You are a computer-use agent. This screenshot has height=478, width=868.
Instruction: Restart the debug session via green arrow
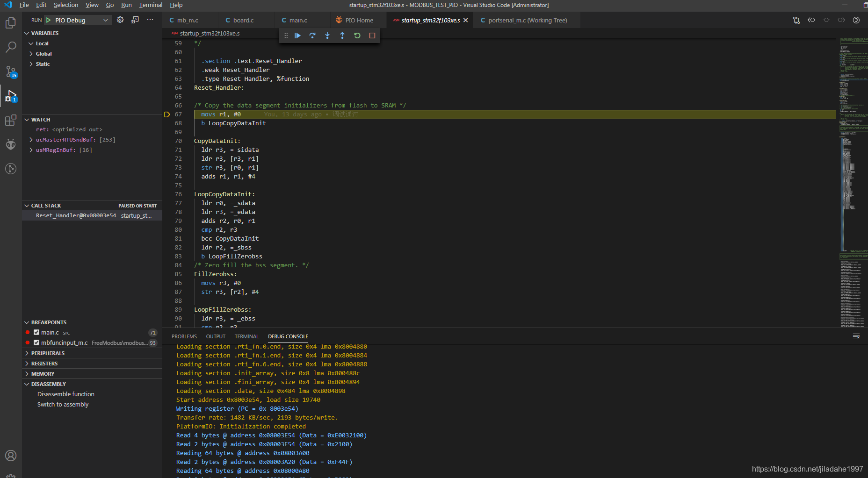click(357, 36)
